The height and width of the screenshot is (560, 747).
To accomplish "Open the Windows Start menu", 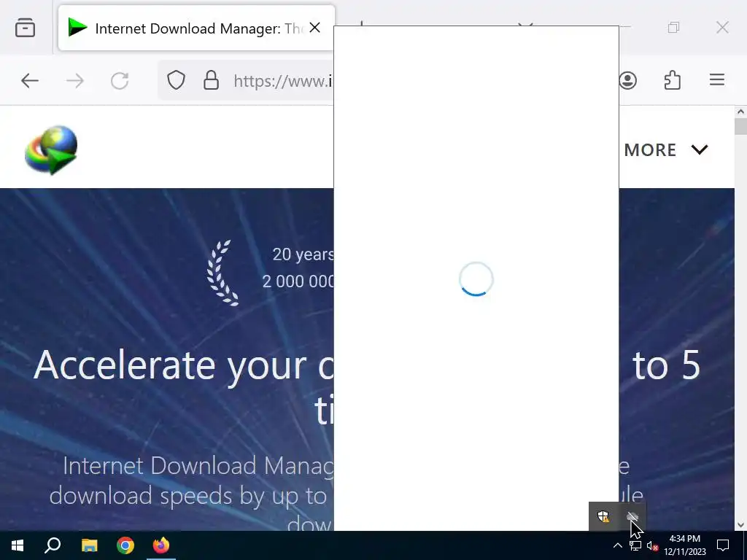I will click(18, 545).
